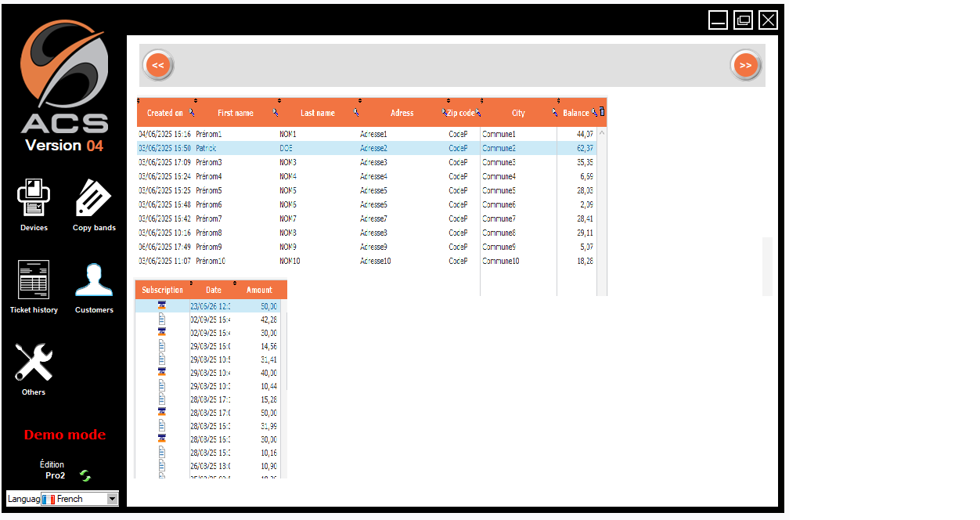This screenshot has height=520, width=980.
Task: Select the customer row Prénom10
Action: tap(366, 261)
